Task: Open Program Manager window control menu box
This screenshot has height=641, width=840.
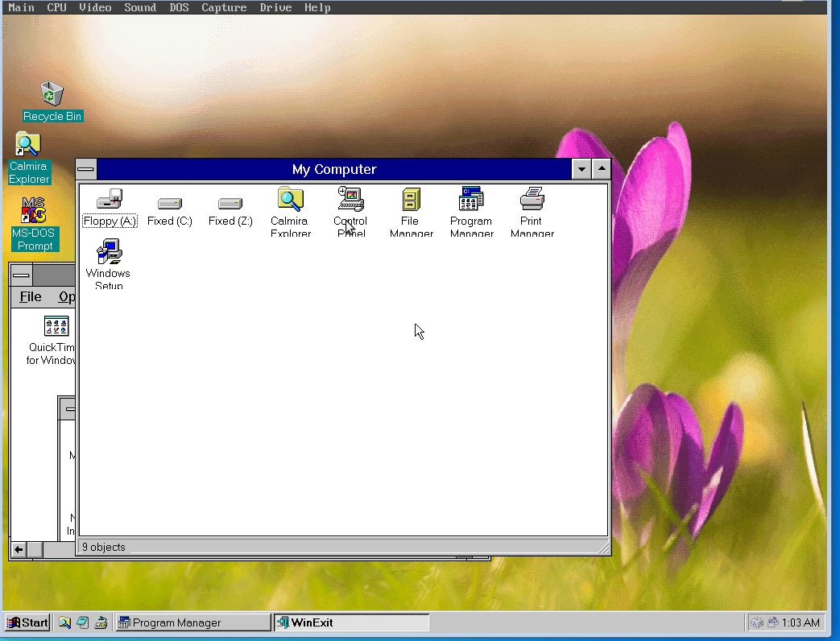Action: 22,275
